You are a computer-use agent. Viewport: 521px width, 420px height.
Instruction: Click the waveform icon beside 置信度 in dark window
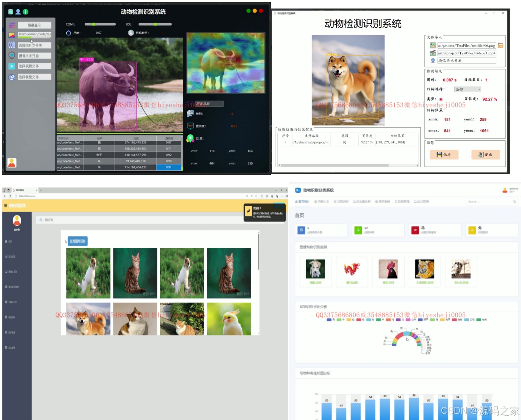click(190, 126)
